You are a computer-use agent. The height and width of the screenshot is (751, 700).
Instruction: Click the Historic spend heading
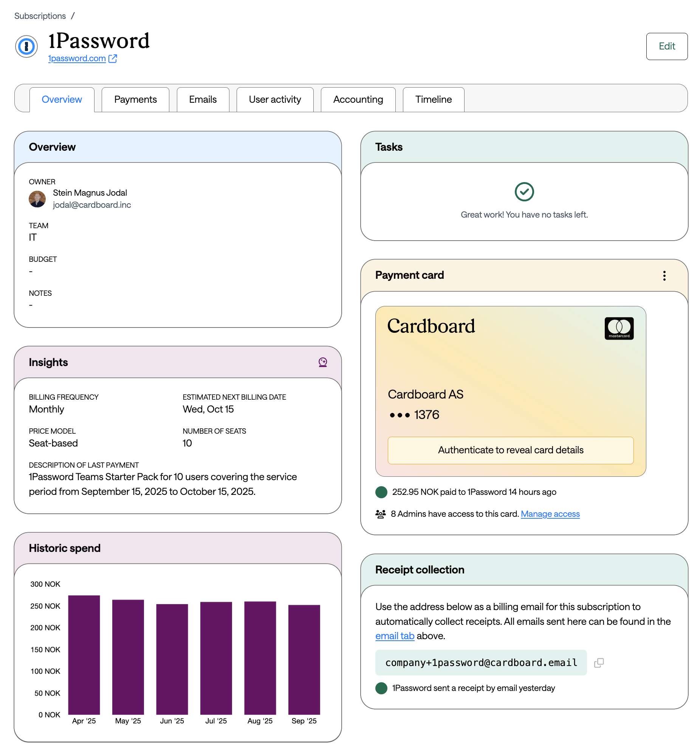tap(65, 549)
